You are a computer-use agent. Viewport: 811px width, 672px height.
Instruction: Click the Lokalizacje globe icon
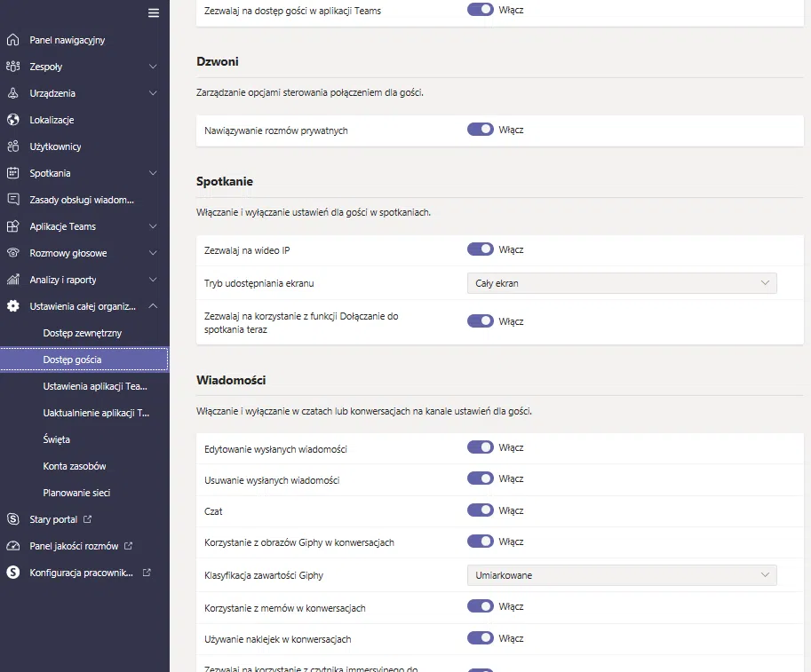point(12,120)
